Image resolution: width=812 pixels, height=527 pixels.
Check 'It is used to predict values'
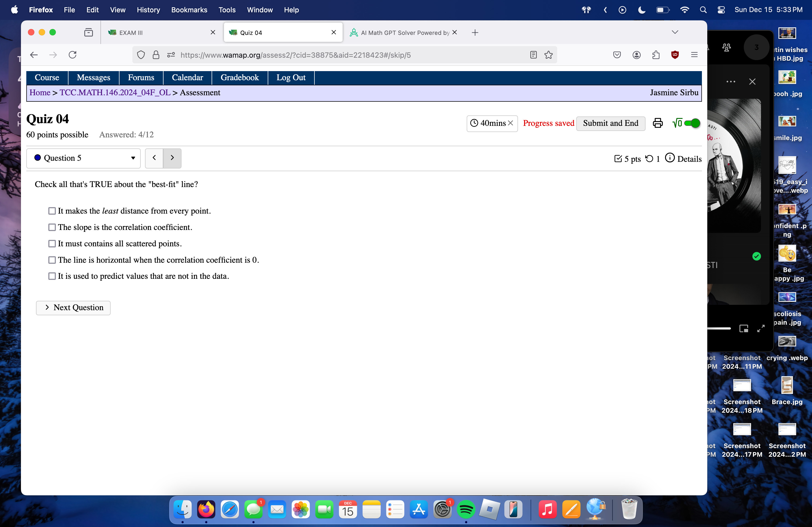pos(52,276)
